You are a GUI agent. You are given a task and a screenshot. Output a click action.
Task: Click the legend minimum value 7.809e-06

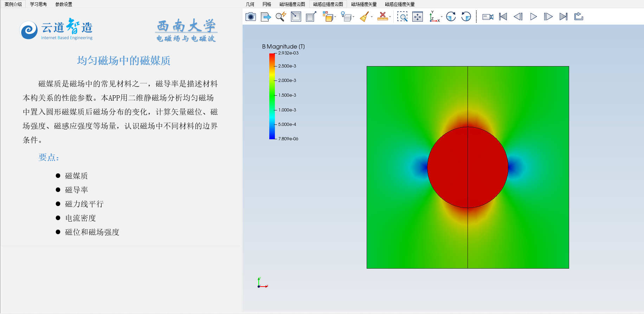click(288, 139)
